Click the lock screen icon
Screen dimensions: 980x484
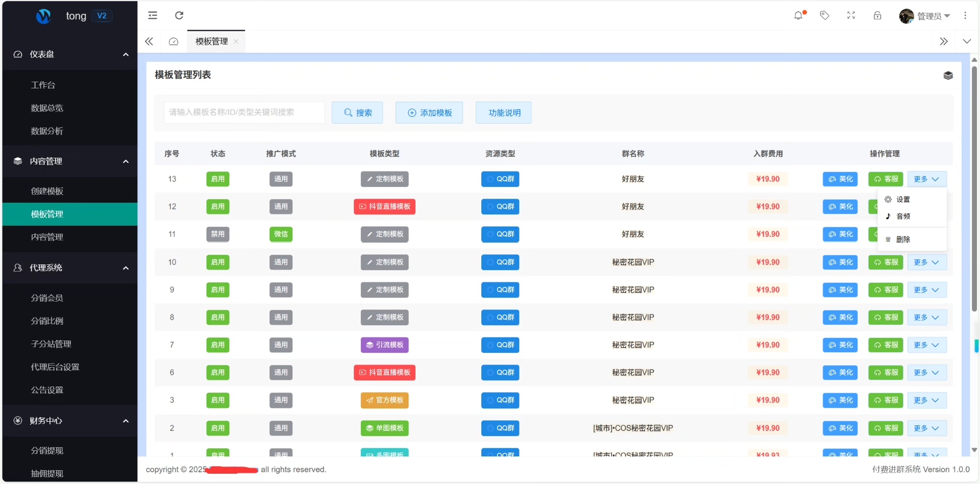coord(877,16)
